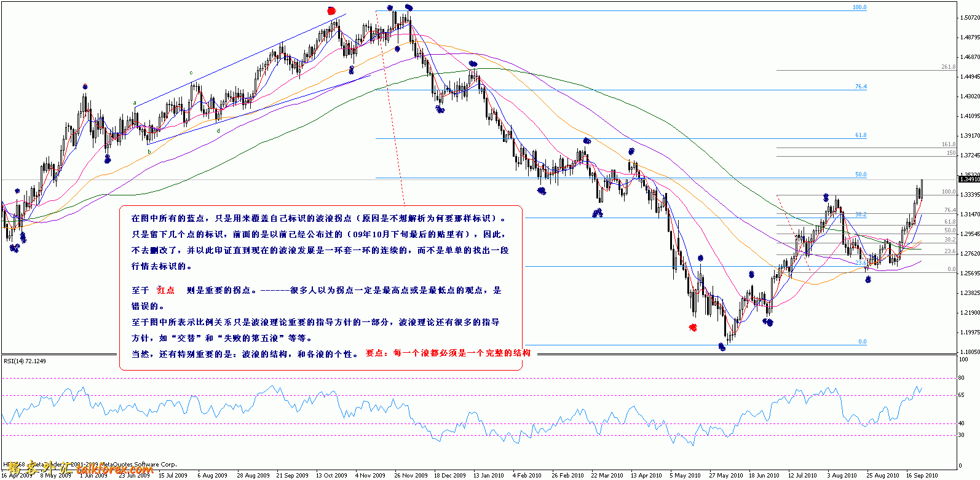Click the 18 Dec 2009 date label

[x=450, y=475]
